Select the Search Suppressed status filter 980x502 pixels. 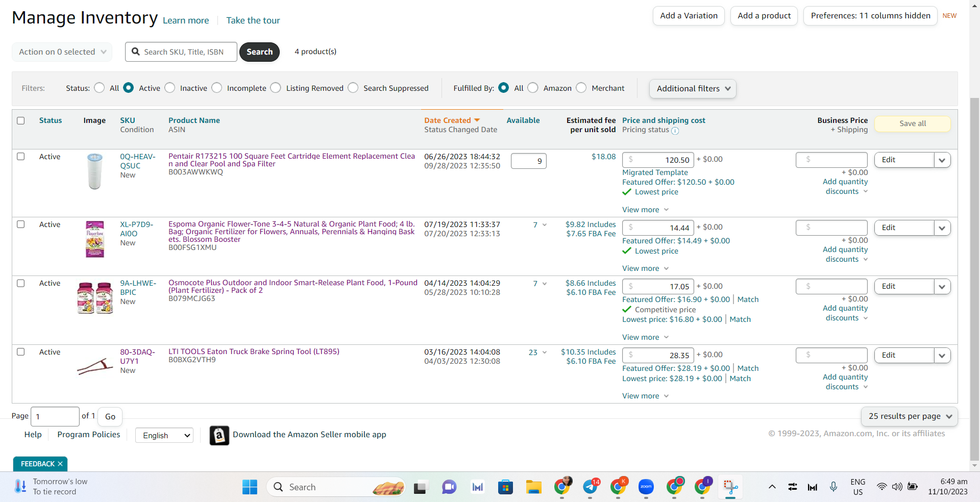click(x=353, y=88)
